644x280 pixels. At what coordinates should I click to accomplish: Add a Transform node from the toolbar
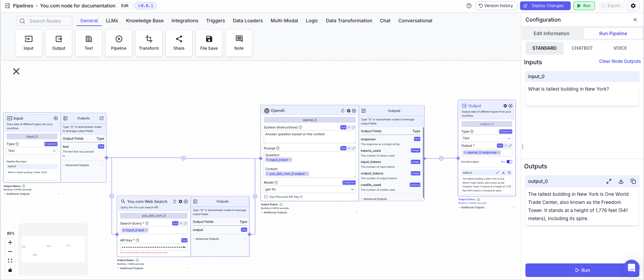(x=149, y=43)
